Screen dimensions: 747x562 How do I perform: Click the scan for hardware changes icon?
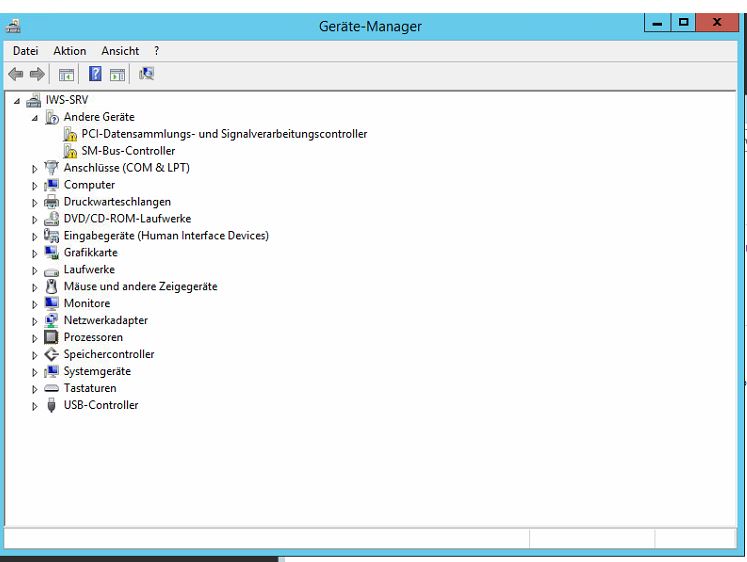147,74
